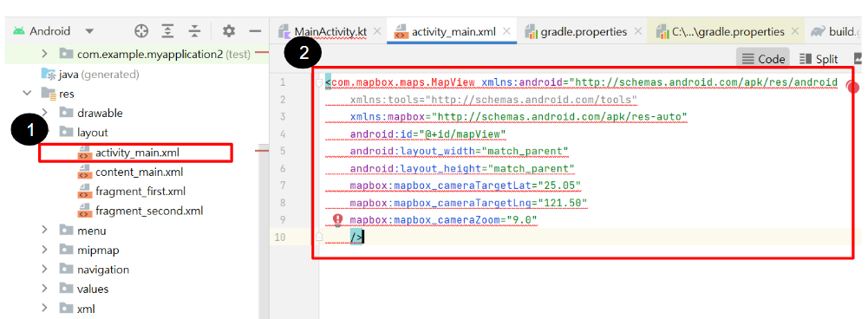Close the first gradle.properties tab
The width and height of the screenshot is (868, 319).
tap(637, 31)
